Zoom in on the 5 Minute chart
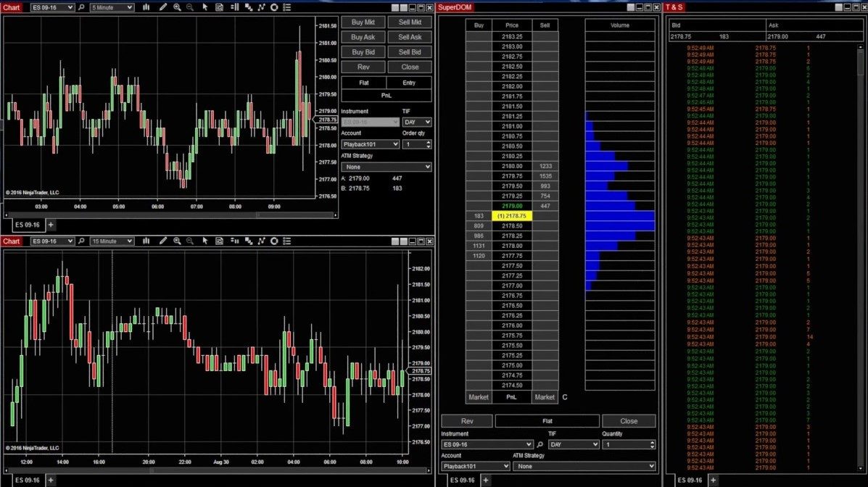The height and width of the screenshot is (487, 868). [177, 8]
